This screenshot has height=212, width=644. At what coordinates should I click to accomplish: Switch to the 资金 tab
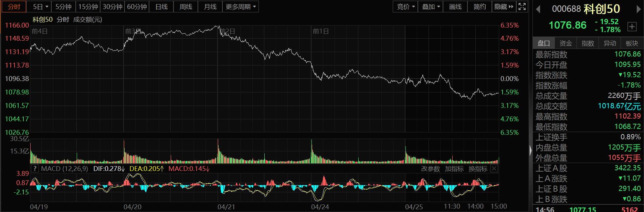(x=566, y=43)
